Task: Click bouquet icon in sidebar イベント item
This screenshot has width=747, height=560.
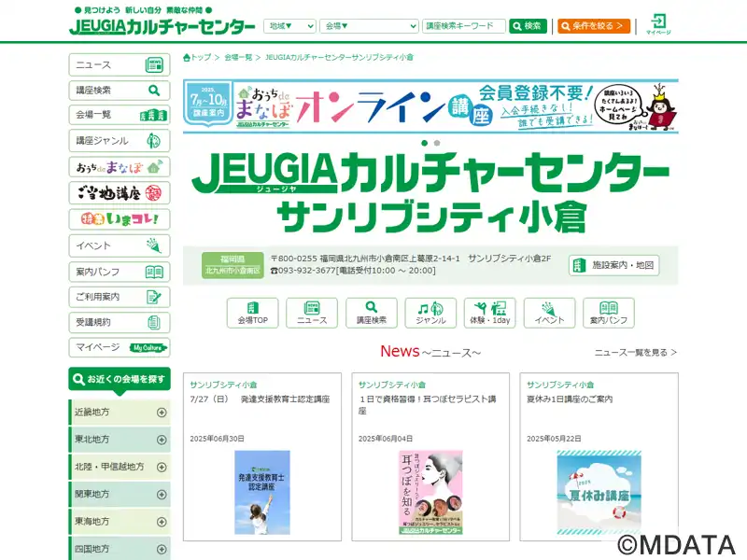Action: [154, 245]
